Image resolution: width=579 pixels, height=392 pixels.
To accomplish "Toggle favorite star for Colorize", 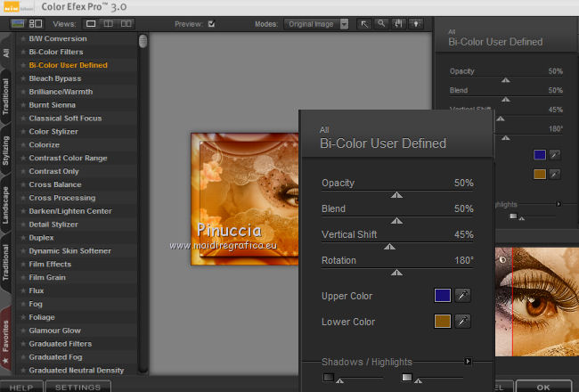I will tap(23, 145).
